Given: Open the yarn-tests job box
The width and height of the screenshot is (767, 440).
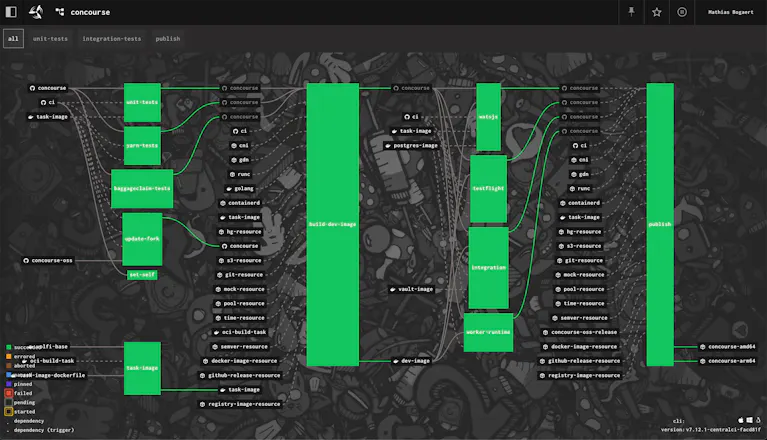Looking at the screenshot, I should pos(142,146).
